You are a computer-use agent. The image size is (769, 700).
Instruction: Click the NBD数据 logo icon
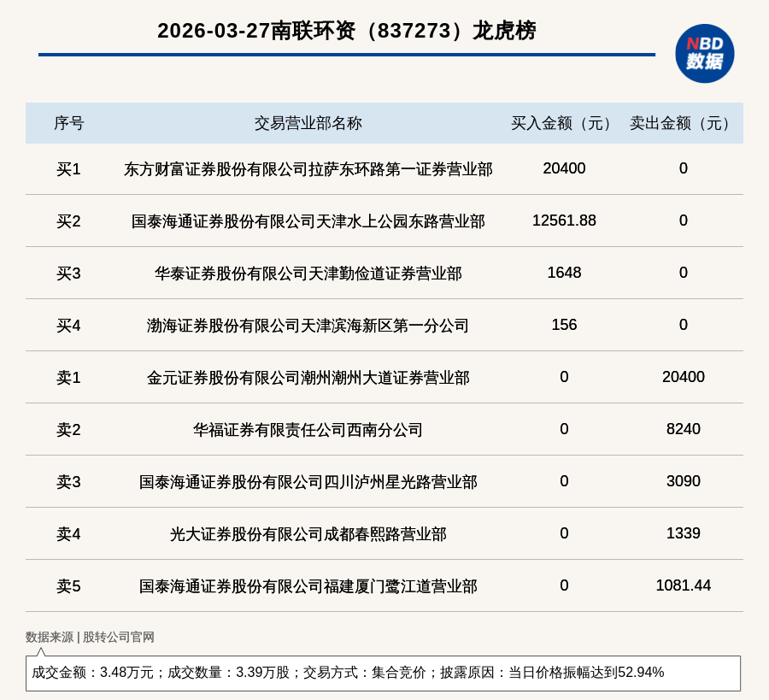pos(704,53)
